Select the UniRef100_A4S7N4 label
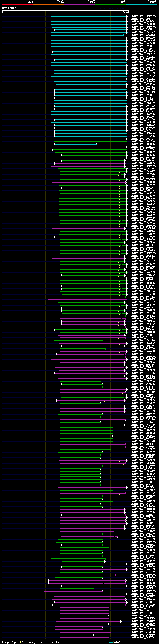159x644 pixels. pos(142,141)
